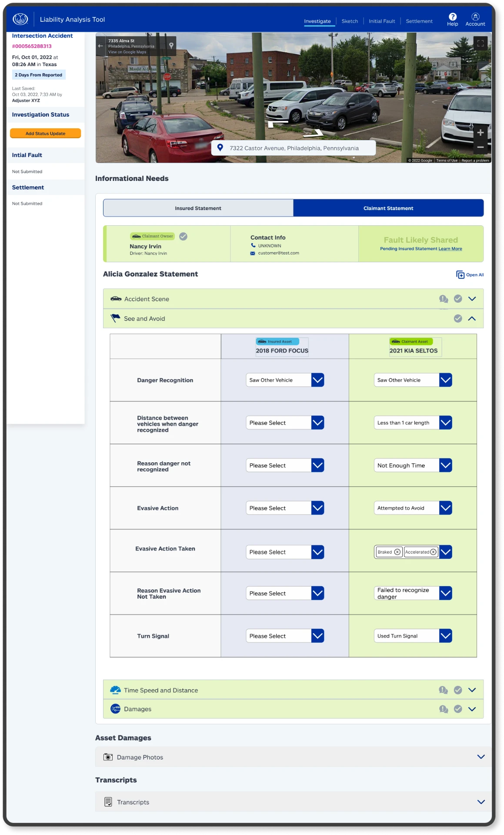Zoom in on street view with plus
This screenshot has height=835, width=504.
click(481, 133)
